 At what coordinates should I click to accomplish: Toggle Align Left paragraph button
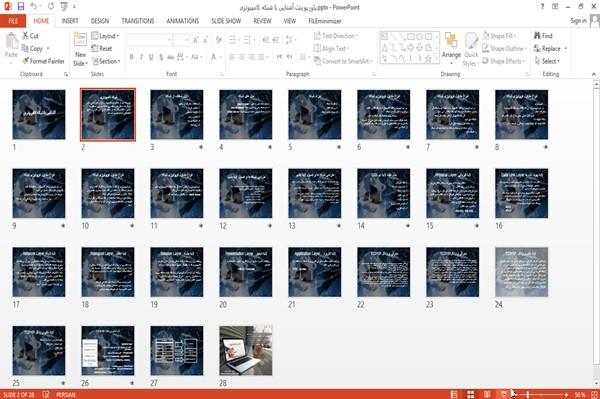232,57
